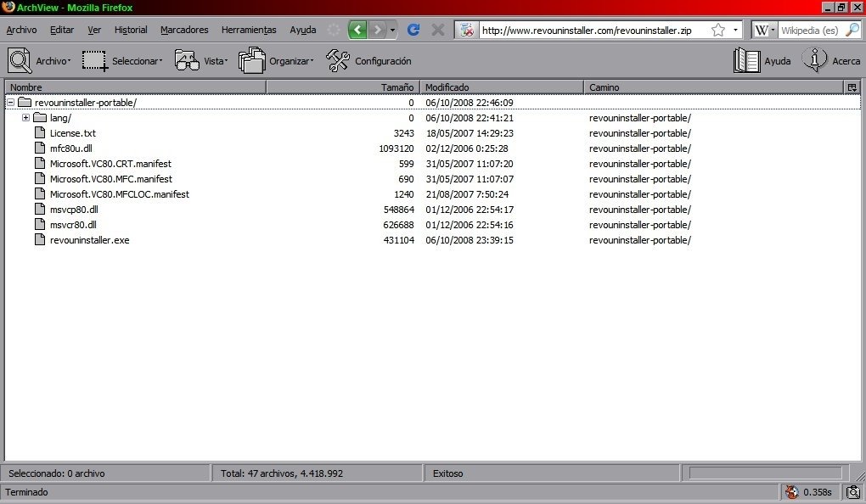Click the date 06/10/2008 23:39:15
The height and width of the screenshot is (504, 866).
pyautogui.click(x=470, y=240)
